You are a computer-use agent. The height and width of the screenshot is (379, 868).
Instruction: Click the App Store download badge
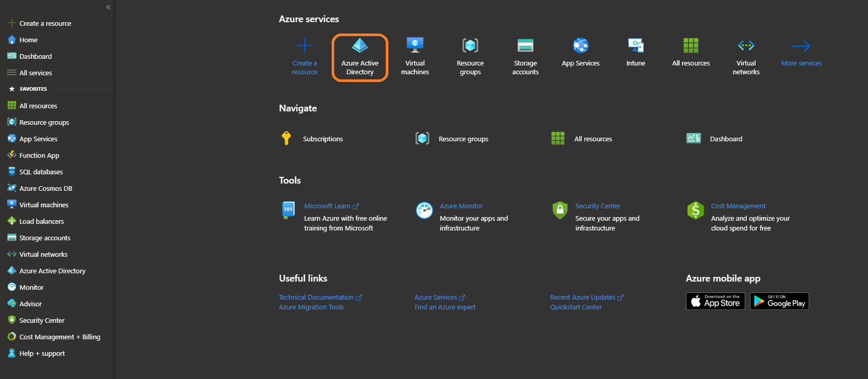pos(715,301)
